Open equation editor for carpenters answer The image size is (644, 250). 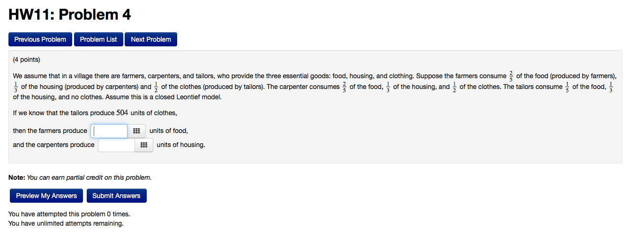(x=144, y=145)
